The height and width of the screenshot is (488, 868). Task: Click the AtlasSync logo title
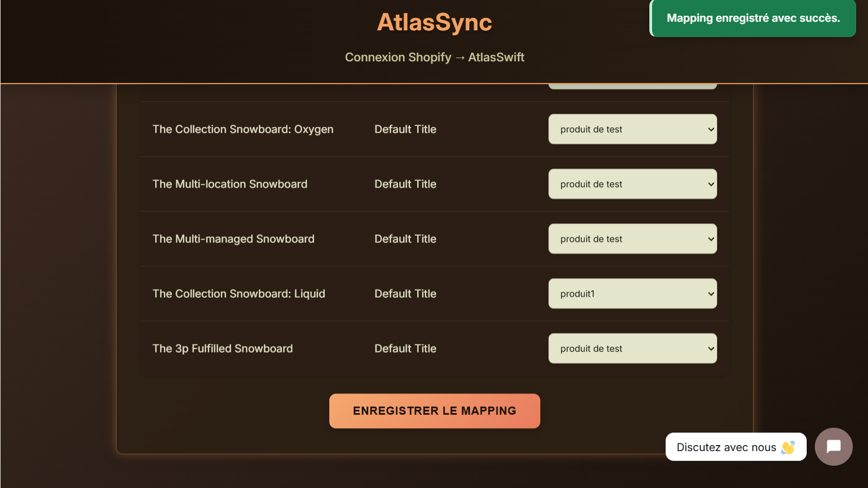434,22
